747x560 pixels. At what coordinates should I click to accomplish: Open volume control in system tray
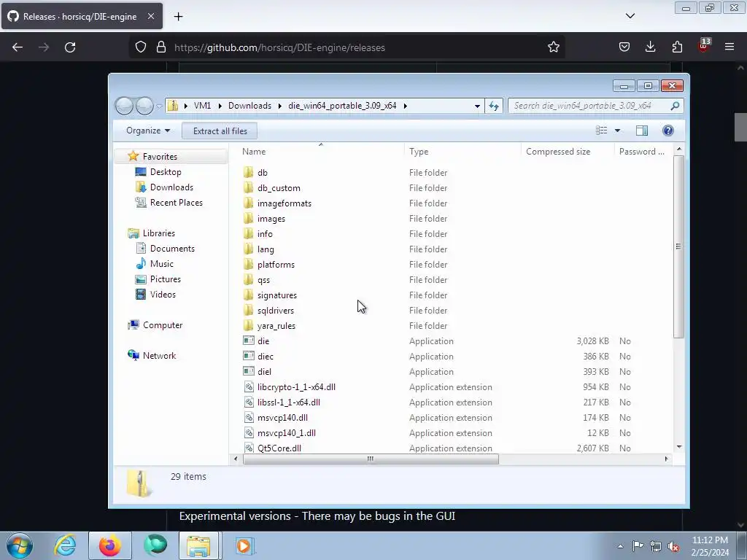(x=673, y=546)
